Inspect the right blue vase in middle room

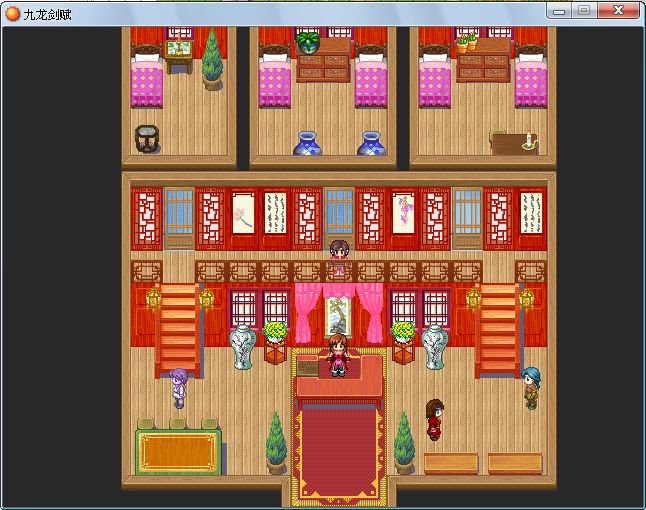pos(371,143)
